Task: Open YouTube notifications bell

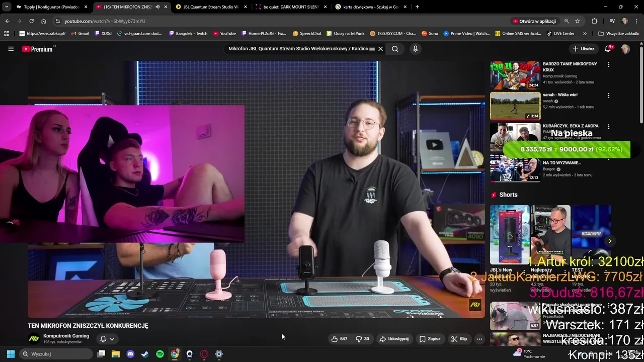Action: 608,49
